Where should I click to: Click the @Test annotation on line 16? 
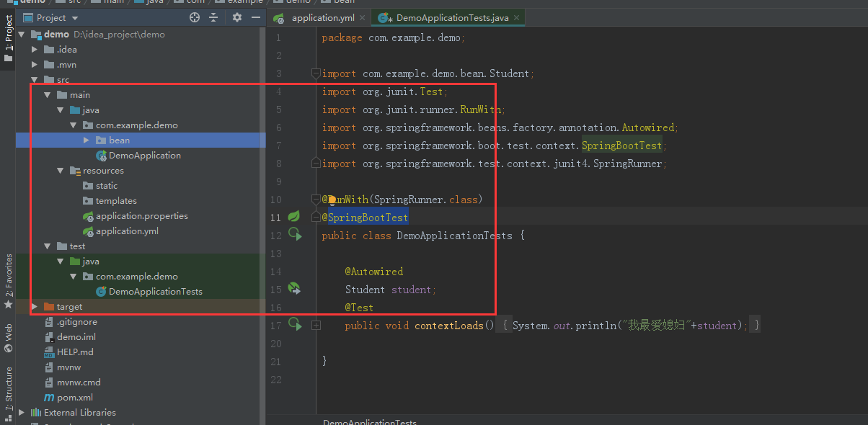pos(360,308)
